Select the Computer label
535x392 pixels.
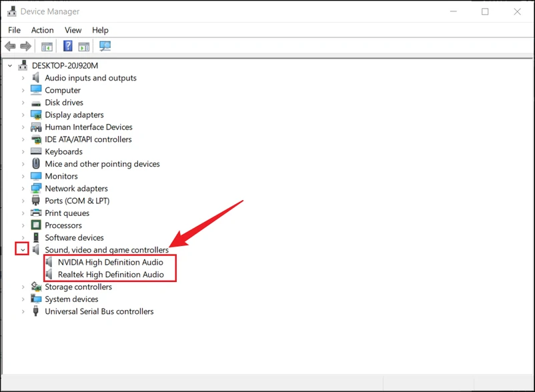click(63, 90)
